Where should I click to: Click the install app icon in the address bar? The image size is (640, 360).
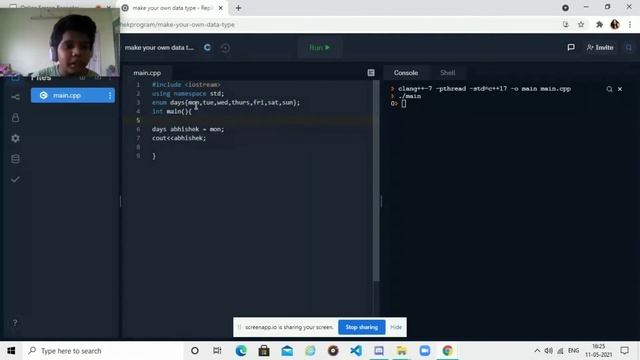pyautogui.click(x=565, y=24)
